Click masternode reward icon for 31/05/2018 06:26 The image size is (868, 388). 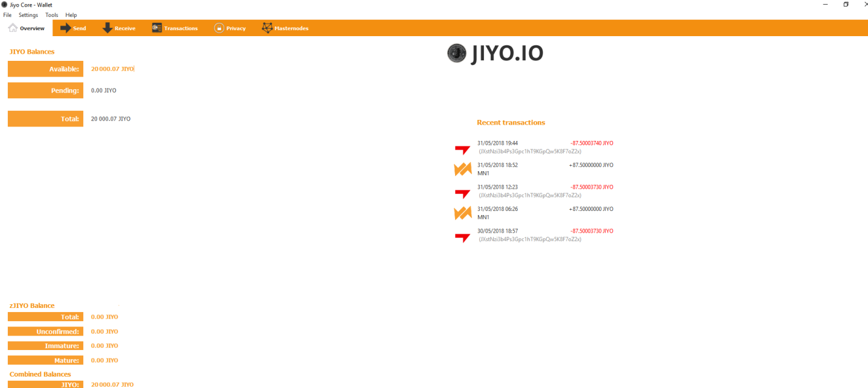(x=462, y=213)
